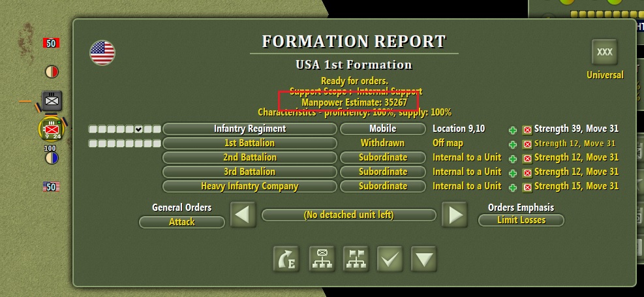Click the United States flag emblem
This screenshot has width=644, height=297.
tap(102, 53)
